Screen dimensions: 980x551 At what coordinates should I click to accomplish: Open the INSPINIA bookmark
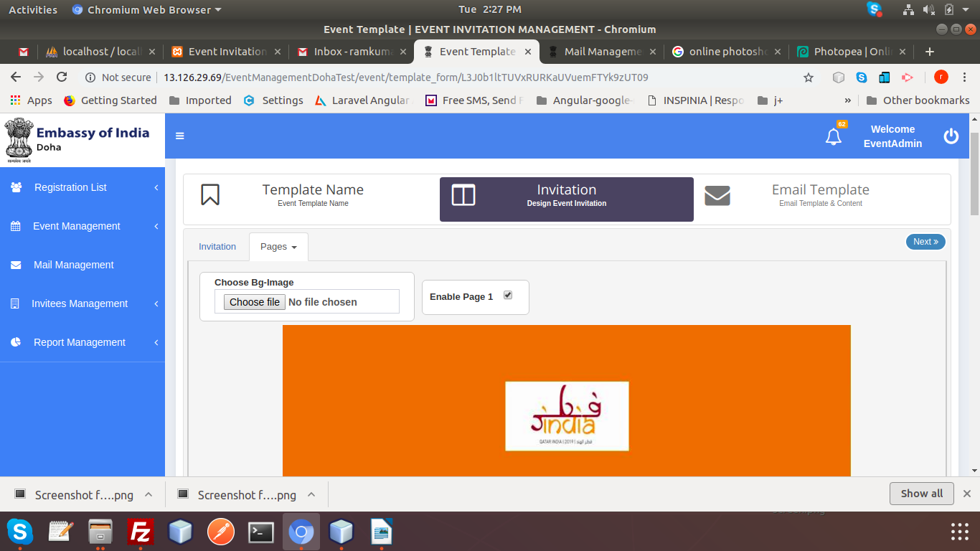tap(695, 100)
